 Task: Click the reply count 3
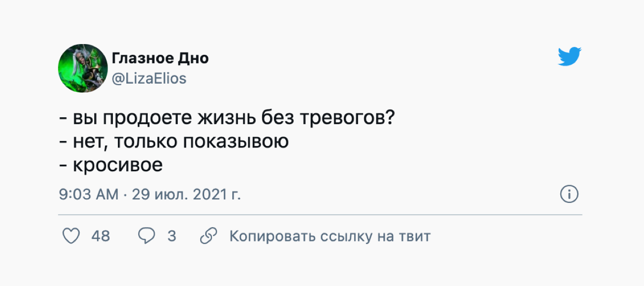tap(171, 236)
